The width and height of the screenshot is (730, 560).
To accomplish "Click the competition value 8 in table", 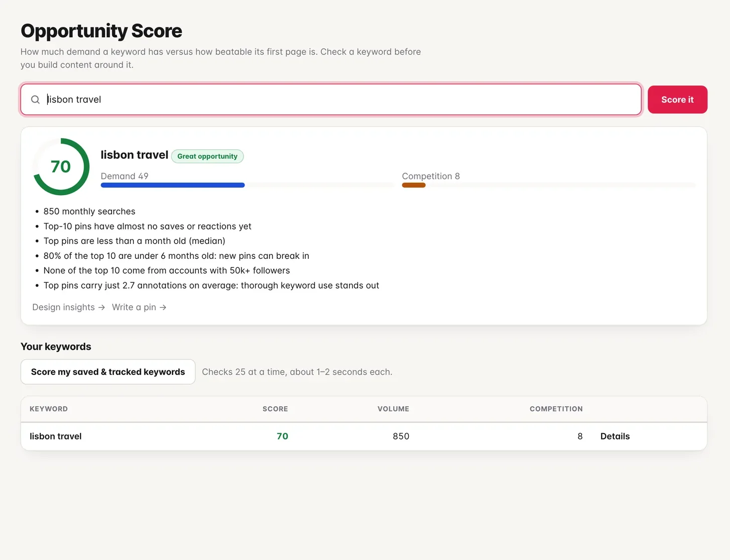I will (x=580, y=436).
